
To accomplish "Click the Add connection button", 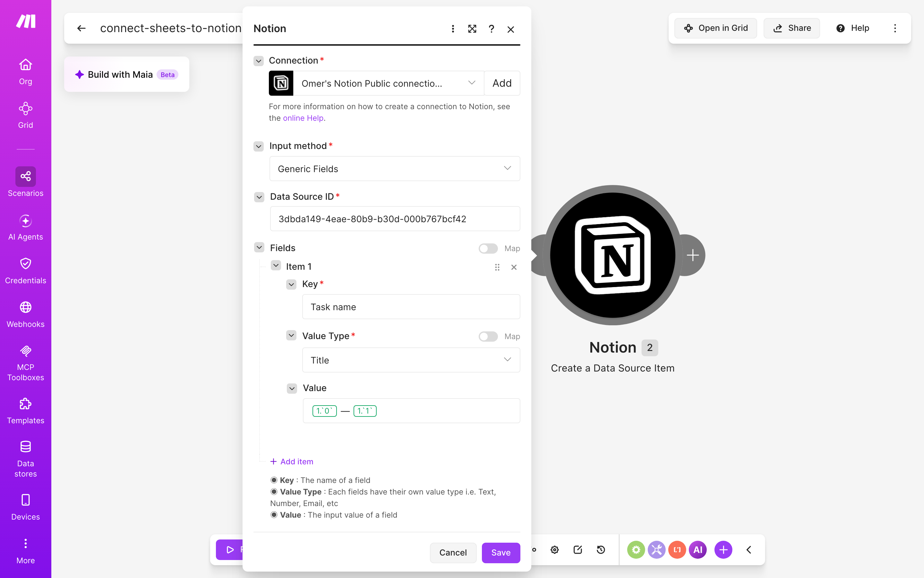I will point(502,83).
